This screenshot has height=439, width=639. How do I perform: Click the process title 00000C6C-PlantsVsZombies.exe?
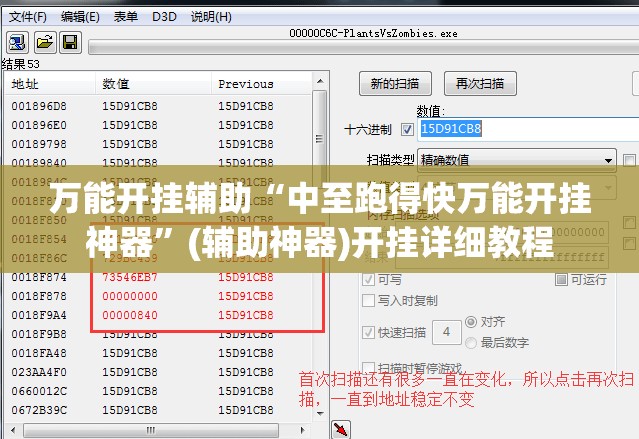coord(373,33)
